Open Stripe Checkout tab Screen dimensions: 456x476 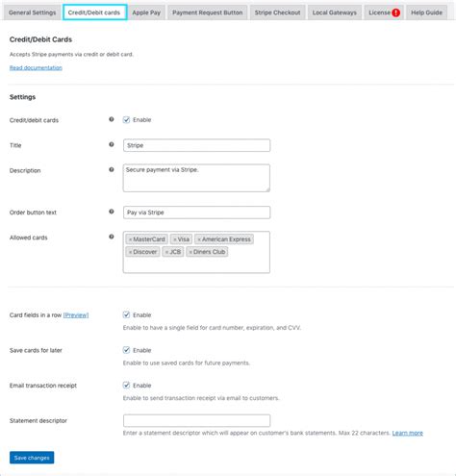[277, 13]
